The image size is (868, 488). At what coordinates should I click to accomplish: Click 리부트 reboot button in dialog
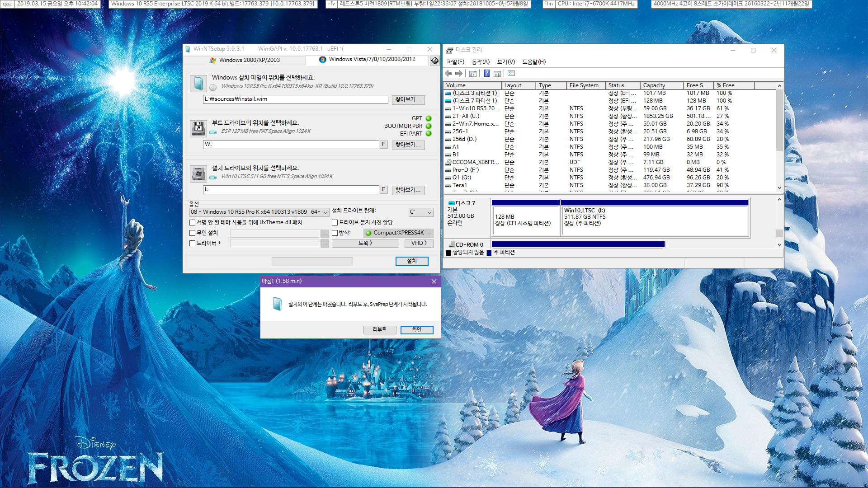[x=379, y=330]
